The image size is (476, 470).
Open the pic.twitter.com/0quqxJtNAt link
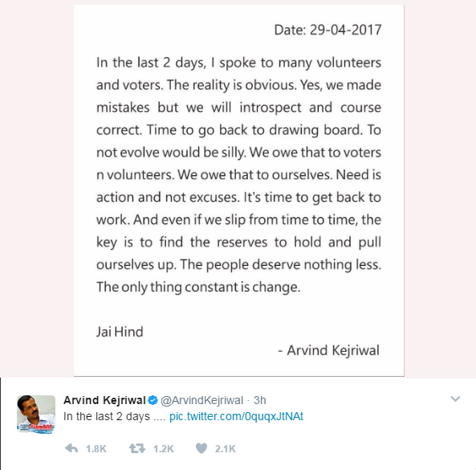point(236,416)
